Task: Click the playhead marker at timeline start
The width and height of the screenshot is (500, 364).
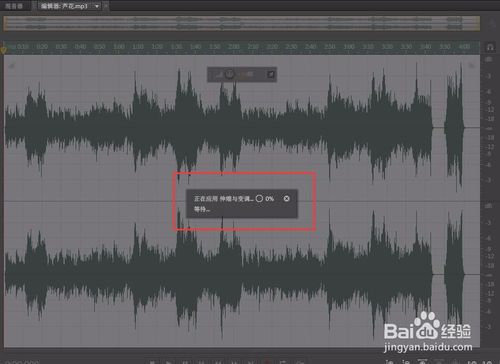Action: 3,50
